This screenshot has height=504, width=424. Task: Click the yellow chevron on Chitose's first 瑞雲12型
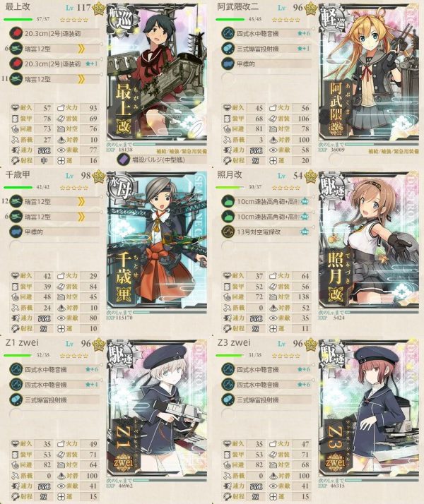[x=81, y=202]
